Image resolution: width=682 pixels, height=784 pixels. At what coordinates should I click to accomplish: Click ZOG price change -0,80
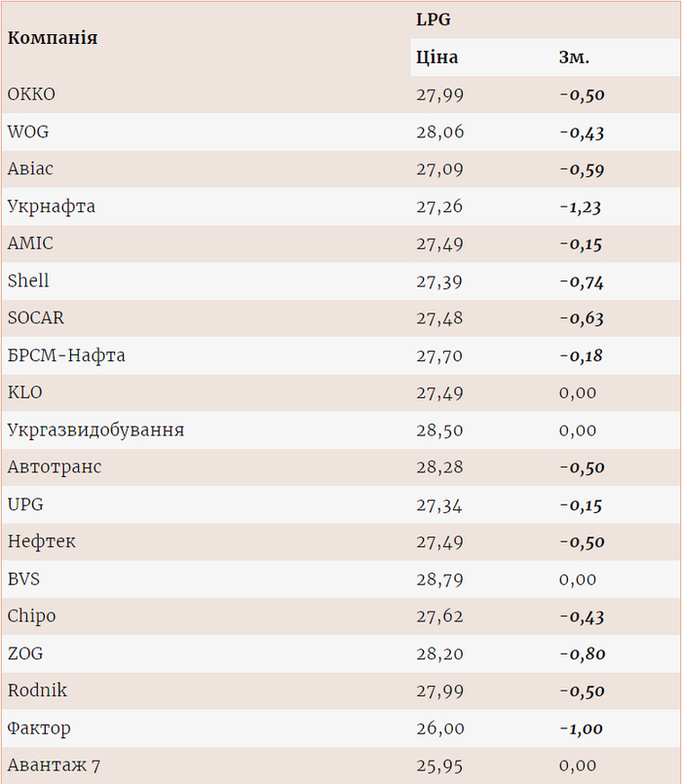pyautogui.click(x=582, y=653)
